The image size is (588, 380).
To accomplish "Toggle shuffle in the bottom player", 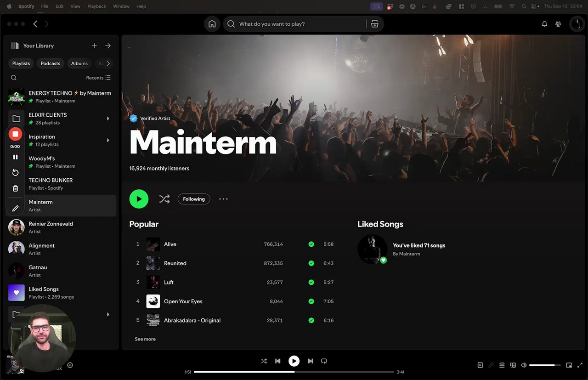I will [264, 361].
